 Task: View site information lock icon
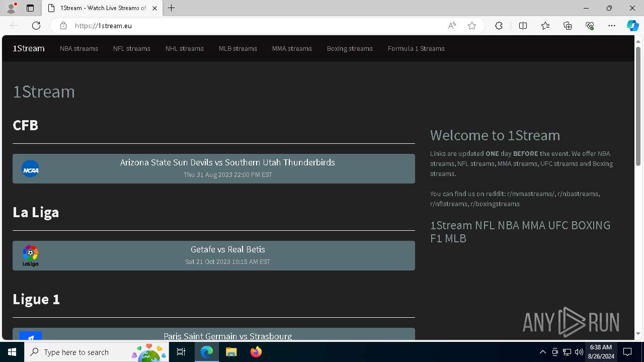coord(63,26)
